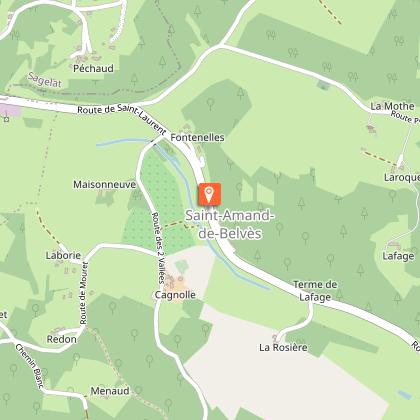Viewport: 420px width, 420px height.
Task: Select the Route de Saint-Laurent road label
Action: pyautogui.click(x=122, y=117)
